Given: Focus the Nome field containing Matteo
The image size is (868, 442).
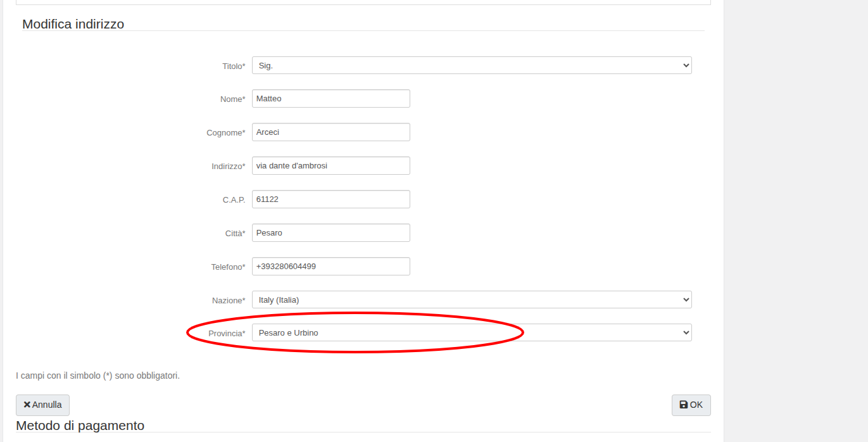Looking at the screenshot, I should [x=330, y=99].
